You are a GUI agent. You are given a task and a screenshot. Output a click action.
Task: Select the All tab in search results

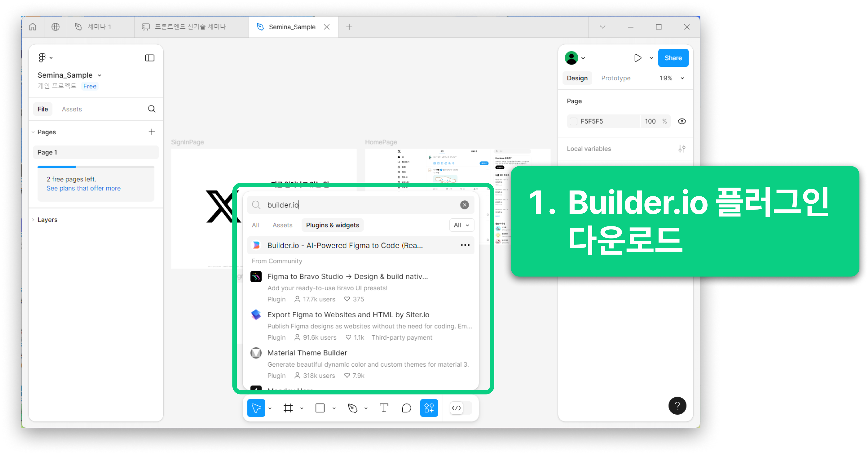point(255,225)
